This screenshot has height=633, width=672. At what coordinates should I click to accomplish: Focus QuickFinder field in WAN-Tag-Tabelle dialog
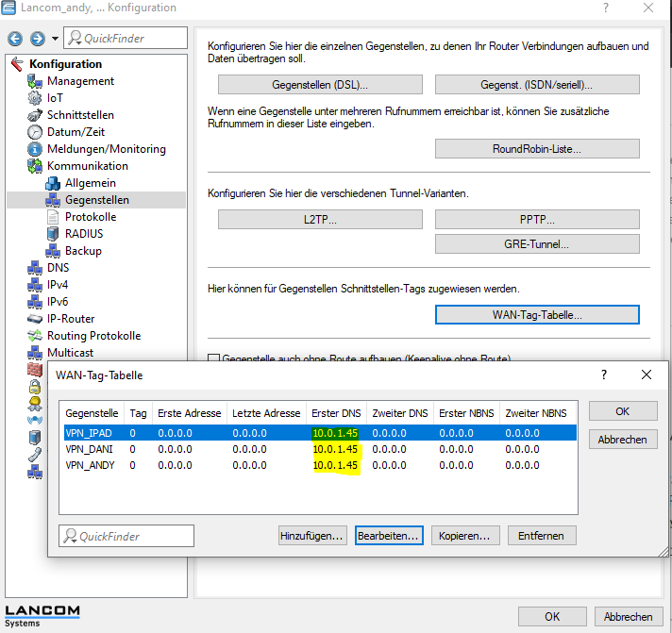pos(126,536)
